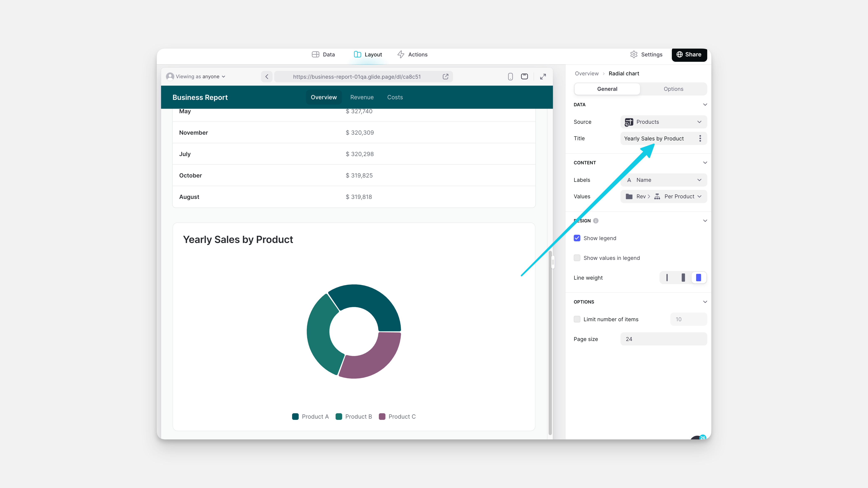Open the Labels Name dropdown

click(663, 180)
